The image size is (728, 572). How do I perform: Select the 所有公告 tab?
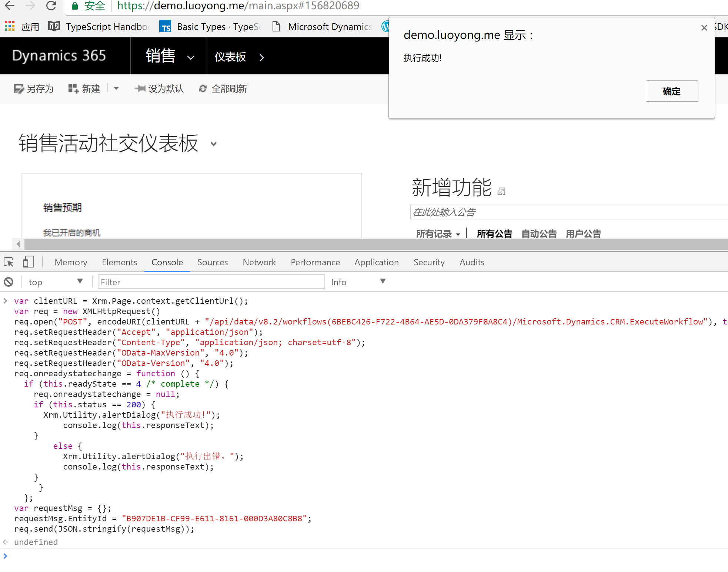pyautogui.click(x=494, y=234)
